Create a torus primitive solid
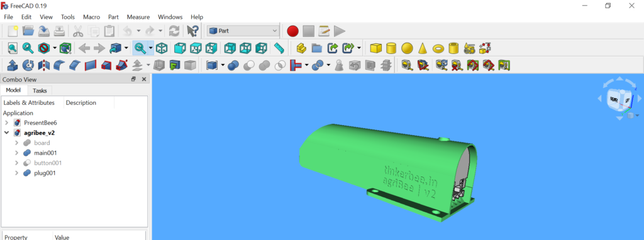644x240 pixels. [x=438, y=48]
